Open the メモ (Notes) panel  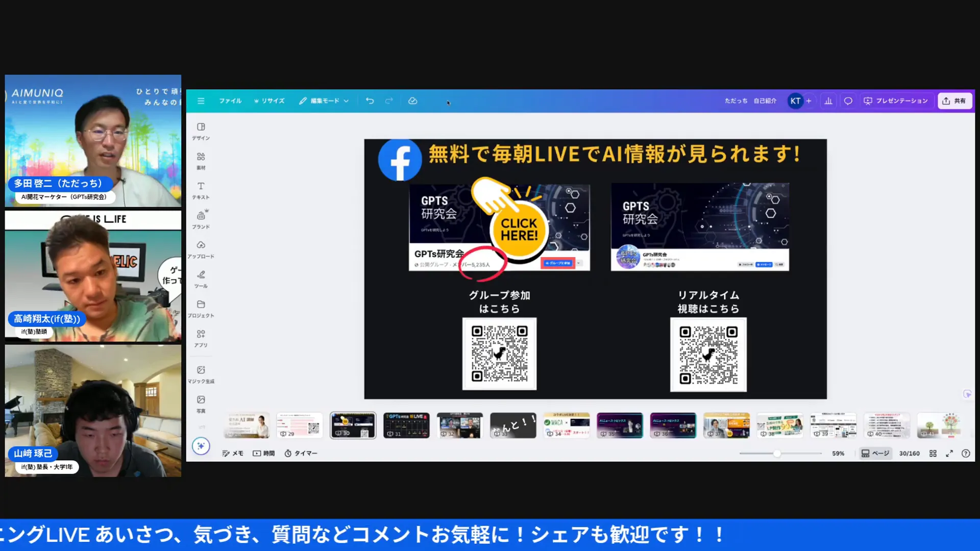tap(233, 453)
